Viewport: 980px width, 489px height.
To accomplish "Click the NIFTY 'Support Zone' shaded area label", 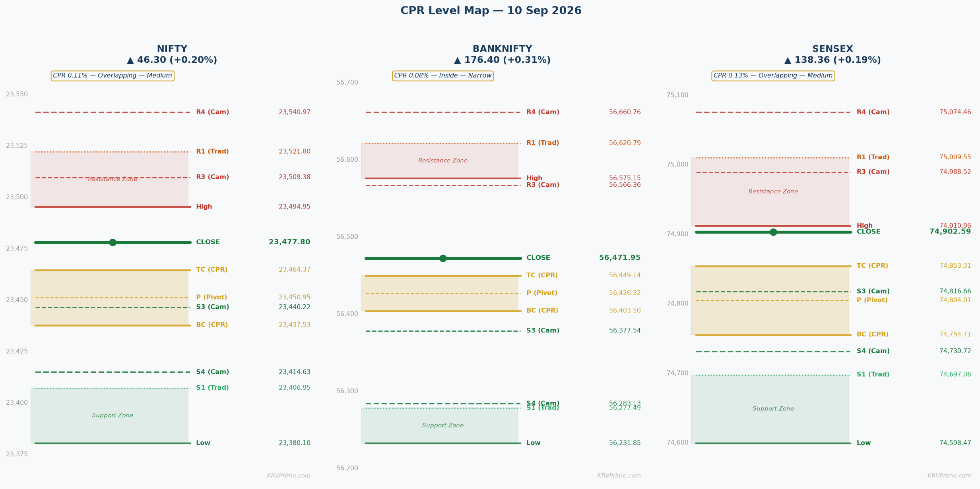I will tap(113, 416).
